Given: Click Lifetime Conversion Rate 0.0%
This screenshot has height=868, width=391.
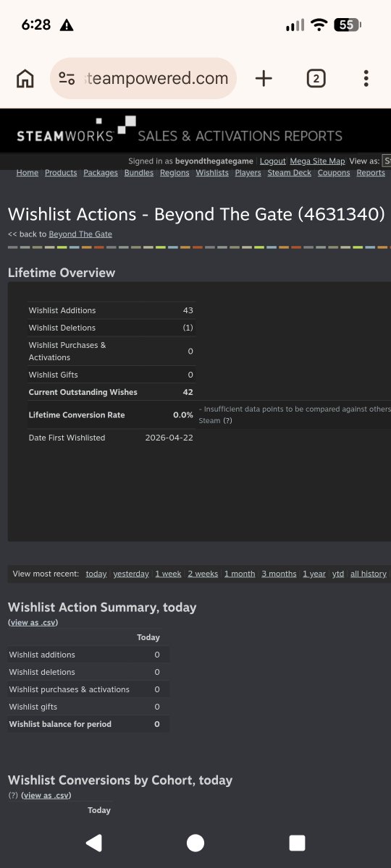Looking at the screenshot, I should coord(183,415).
